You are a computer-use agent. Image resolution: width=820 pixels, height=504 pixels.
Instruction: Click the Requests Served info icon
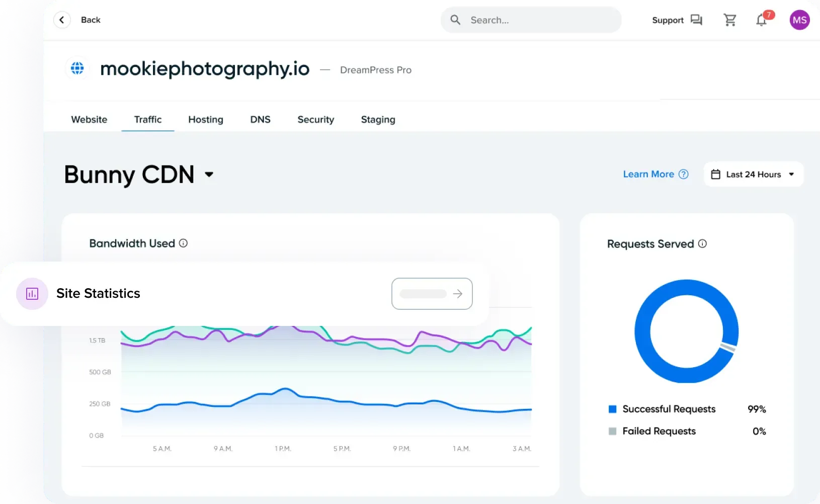(702, 244)
